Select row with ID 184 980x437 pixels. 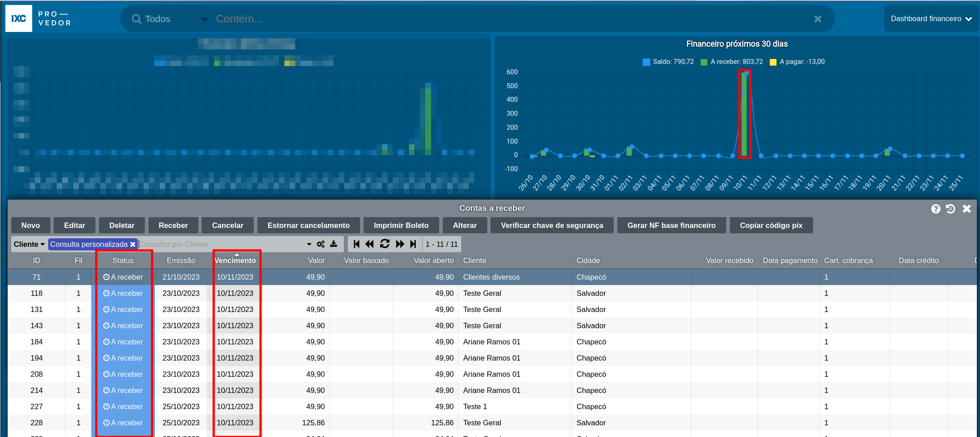coord(492,342)
